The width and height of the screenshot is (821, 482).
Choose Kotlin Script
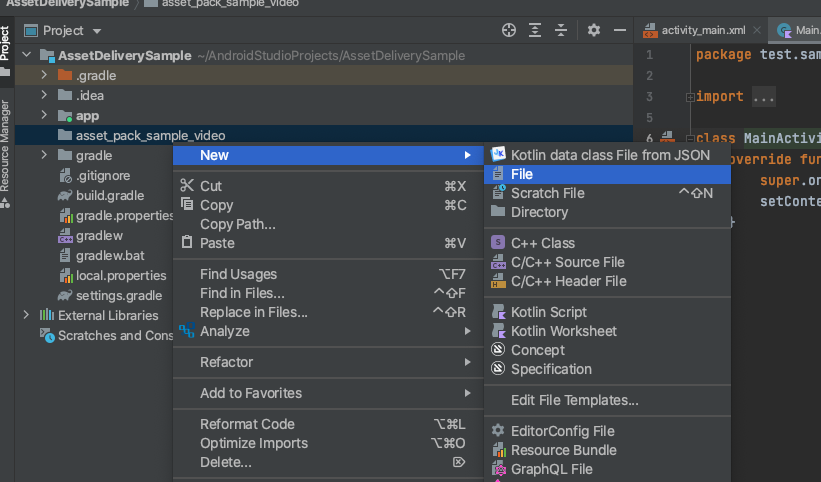(607, 312)
